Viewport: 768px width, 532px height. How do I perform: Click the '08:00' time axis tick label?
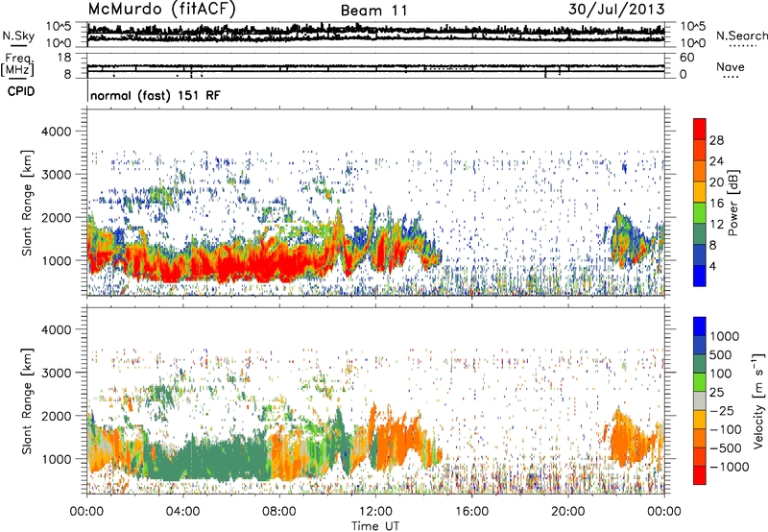point(279,512)
